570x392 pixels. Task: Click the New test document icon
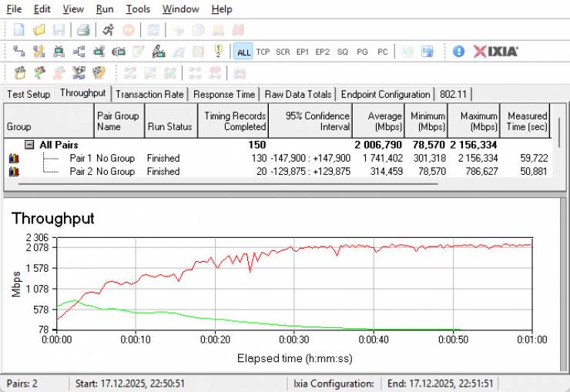[x=19, y=30]
